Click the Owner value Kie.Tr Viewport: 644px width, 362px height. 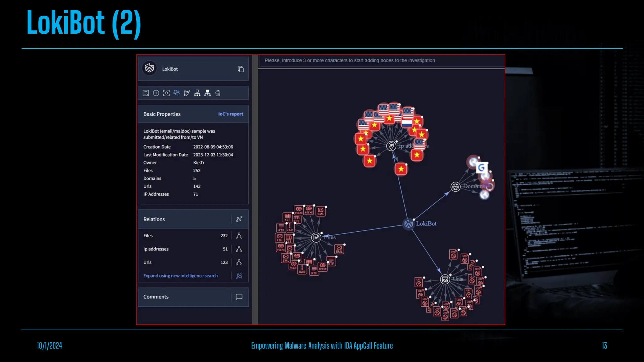199,162
